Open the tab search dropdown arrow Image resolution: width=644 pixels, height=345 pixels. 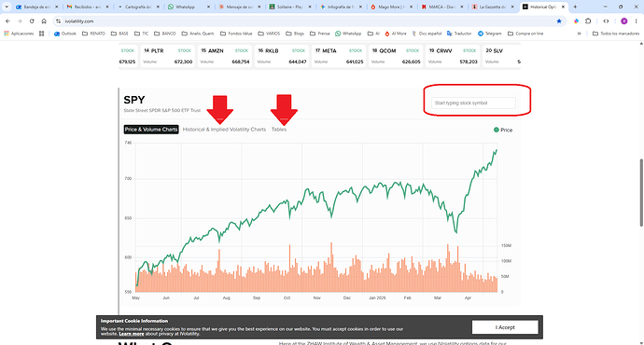pos(7,7)
